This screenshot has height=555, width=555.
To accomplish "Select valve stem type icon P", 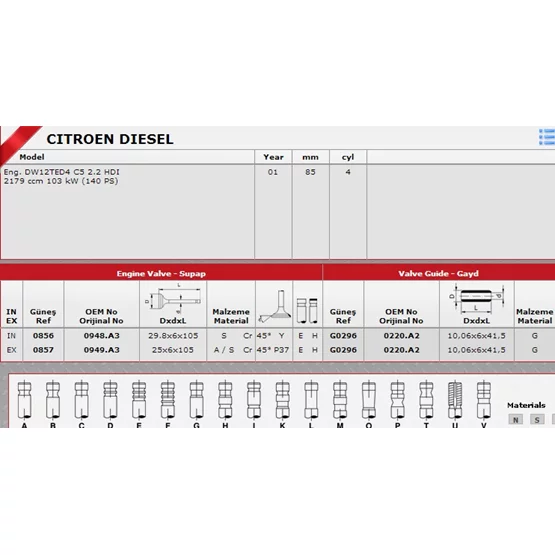I will [397, 400].
